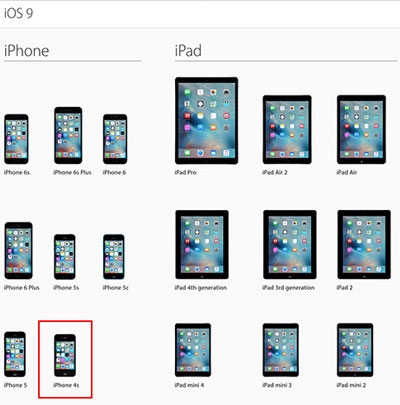Image resolution: width=400 pixels, height=405 pixels.
Task: Click the highlighted iPhone 4s image
Action: [x=65, y=355]
